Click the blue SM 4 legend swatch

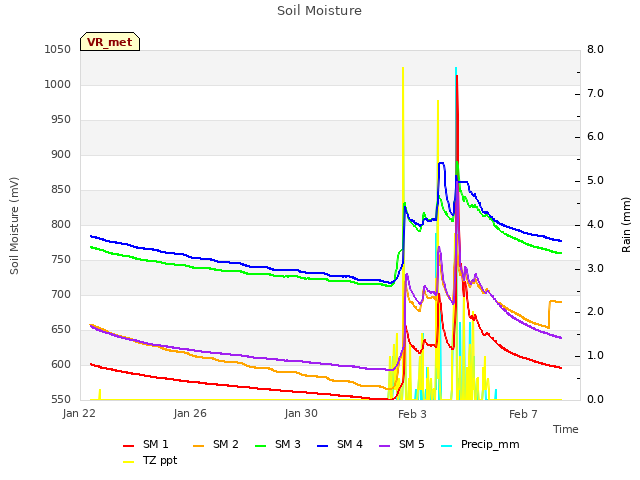point(322,446)
